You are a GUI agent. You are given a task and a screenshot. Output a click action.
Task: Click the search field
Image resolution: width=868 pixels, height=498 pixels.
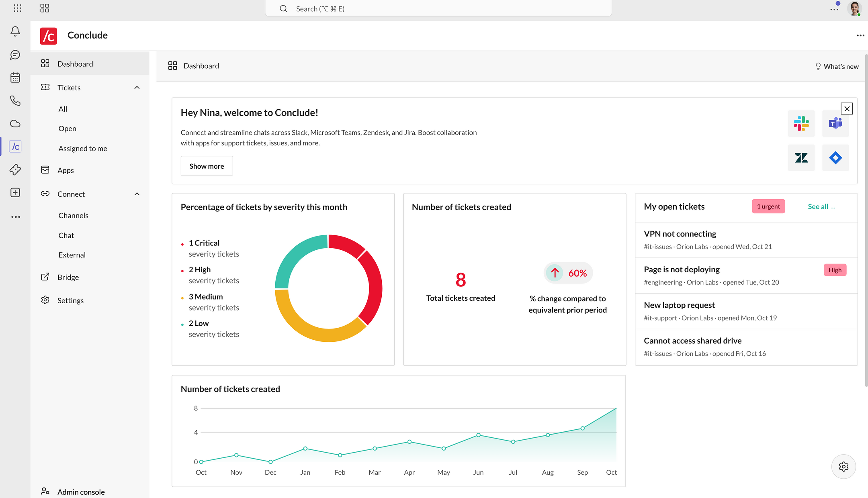438,8
